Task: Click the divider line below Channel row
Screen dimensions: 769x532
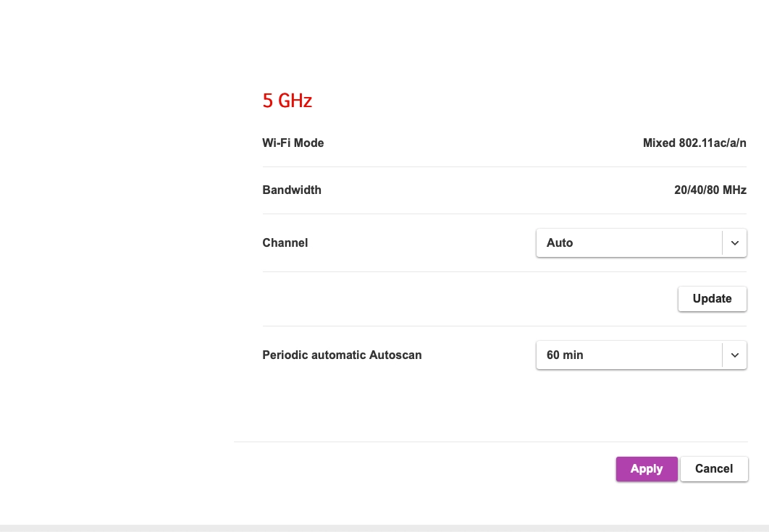Action: click(504, 272)
